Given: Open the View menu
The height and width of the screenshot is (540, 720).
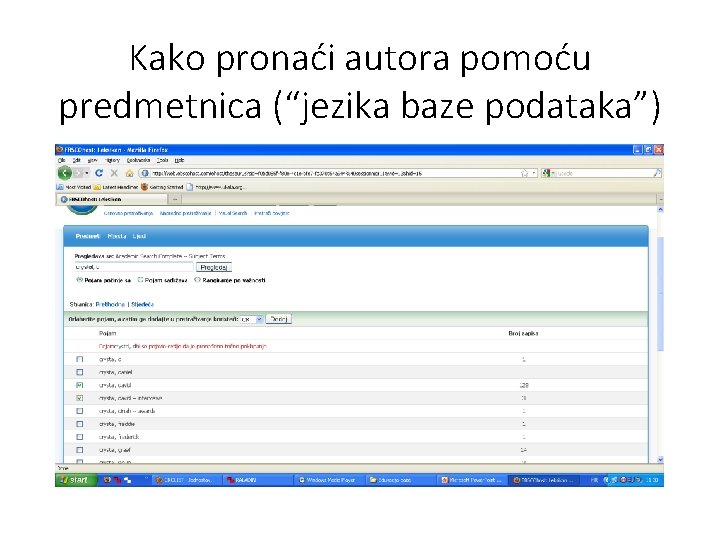Looking at the screenshot, I should [x=92, y=160].
